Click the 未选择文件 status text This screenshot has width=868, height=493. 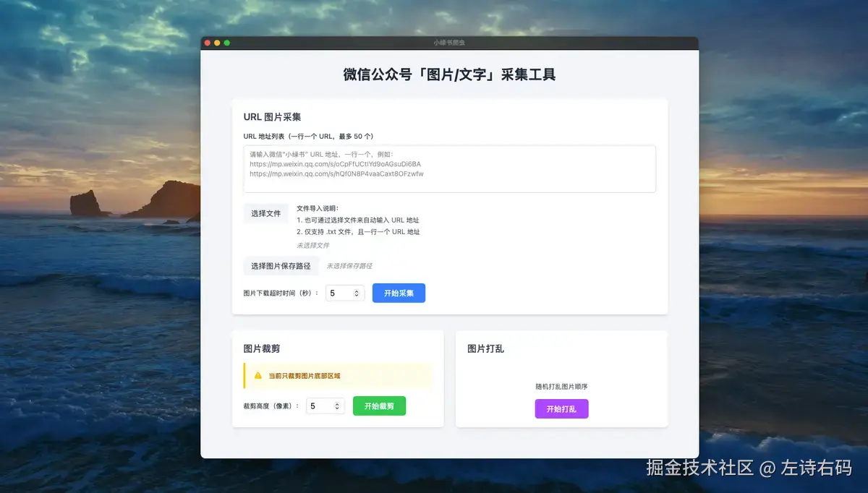[312, 245]
